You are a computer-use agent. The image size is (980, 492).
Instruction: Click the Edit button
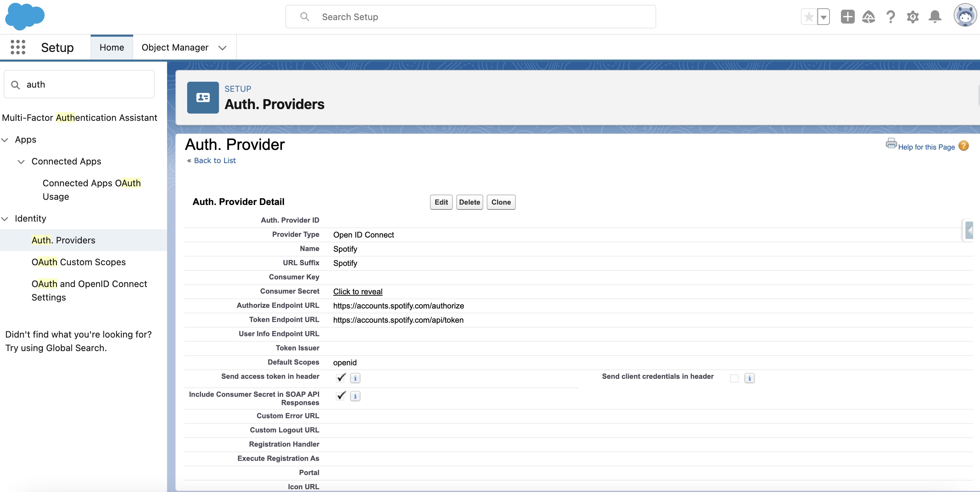pos(441,202)
